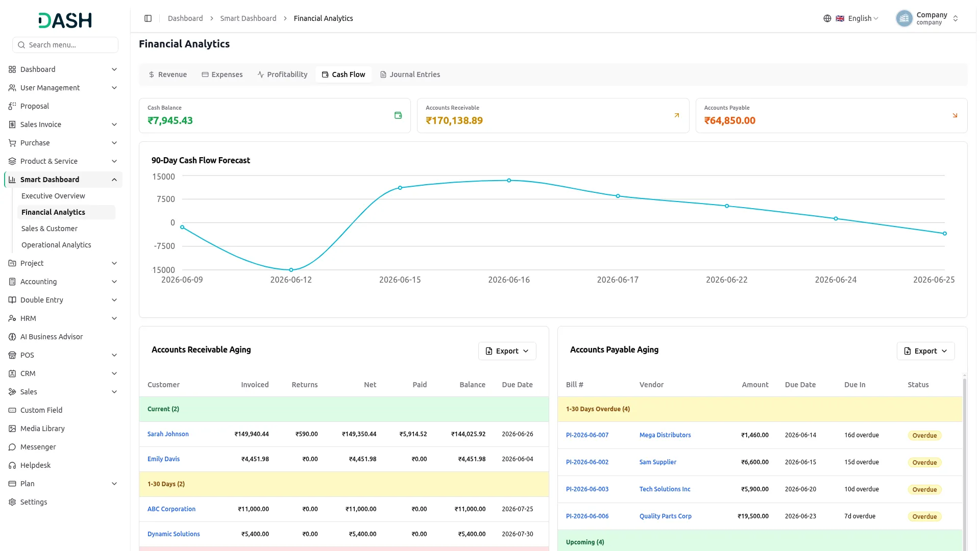Screen dimensions: 980x551
Task: Open Export dropdown for Accounts Receivable Aging
Action: click(507, 351)
